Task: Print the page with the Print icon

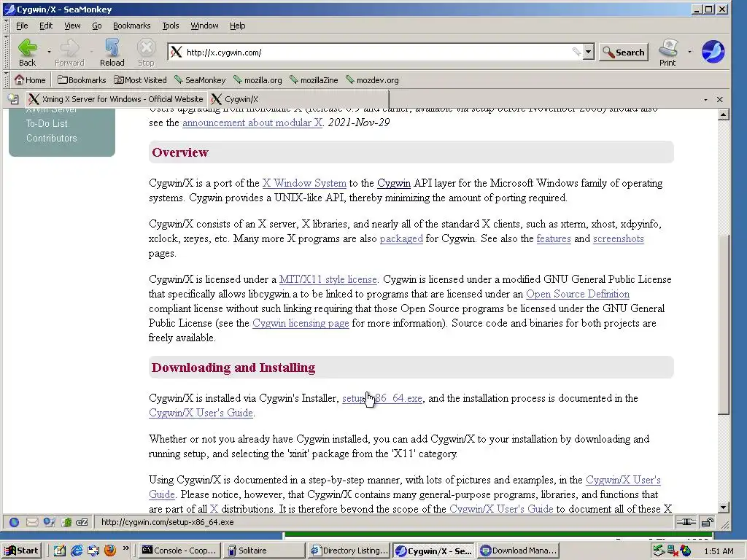Action: click(x=667, y=52)
